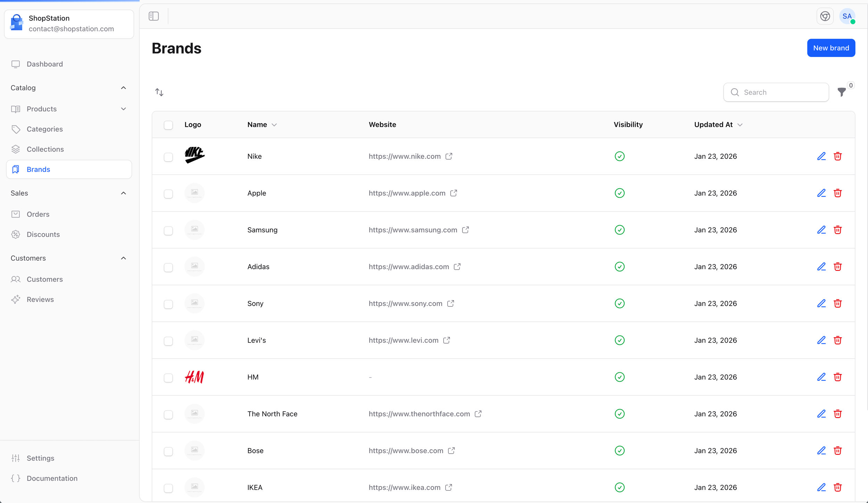Screen dimensions: 868x503
Task: Open the theme/browser icon in top bar
Action: [x=825, y=16]
